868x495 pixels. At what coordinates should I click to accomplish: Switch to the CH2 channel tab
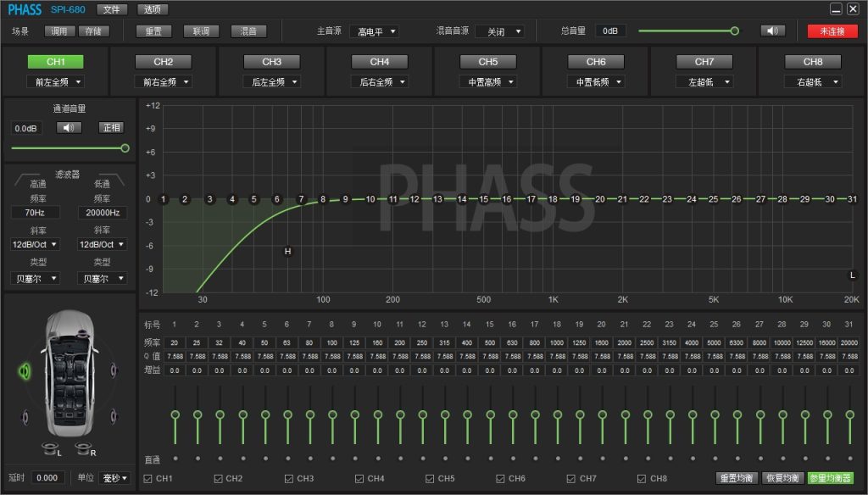click(164, 62)
